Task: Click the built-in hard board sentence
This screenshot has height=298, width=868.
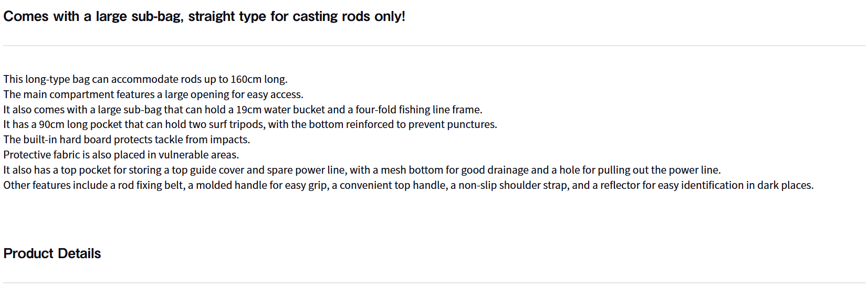Action: tap(126, 140)
